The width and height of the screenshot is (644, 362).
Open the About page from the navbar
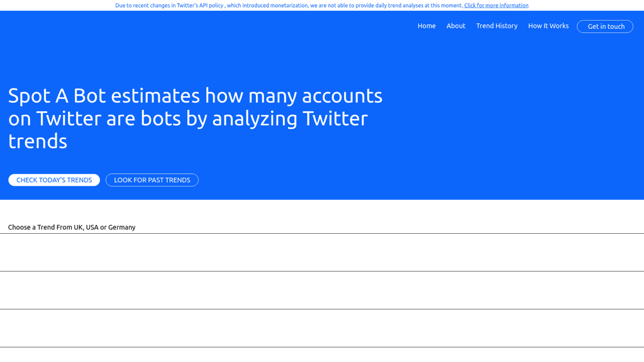coord(456,26)
